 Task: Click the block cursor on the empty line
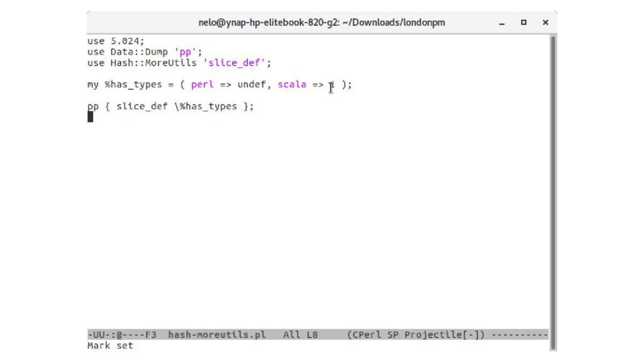coord(90,117)
